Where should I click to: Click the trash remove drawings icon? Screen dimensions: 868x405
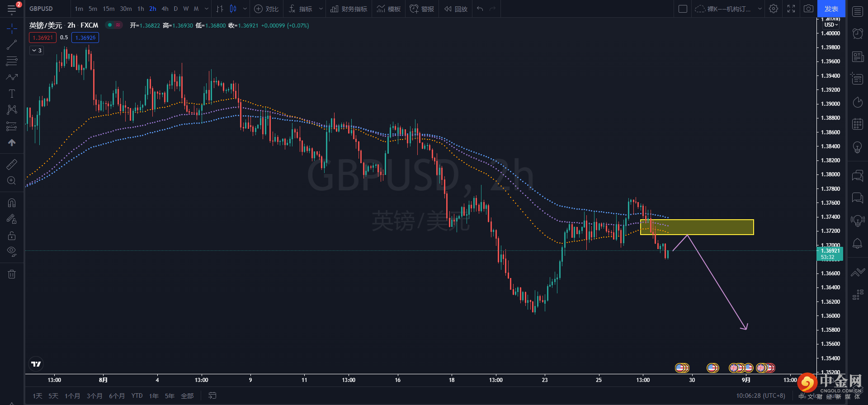12,274
